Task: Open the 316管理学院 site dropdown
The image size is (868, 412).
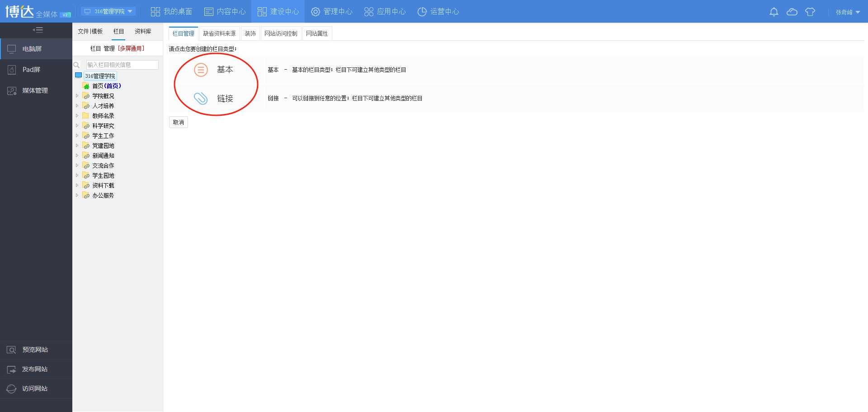Action: (108, 11)
